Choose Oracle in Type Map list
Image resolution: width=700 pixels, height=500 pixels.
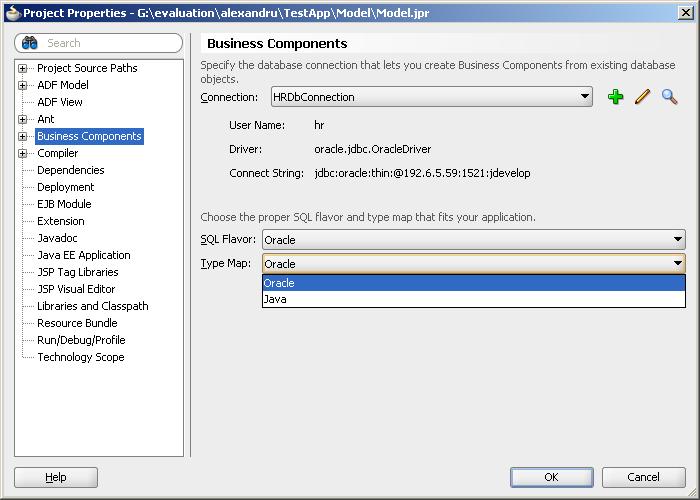(474, 283)
